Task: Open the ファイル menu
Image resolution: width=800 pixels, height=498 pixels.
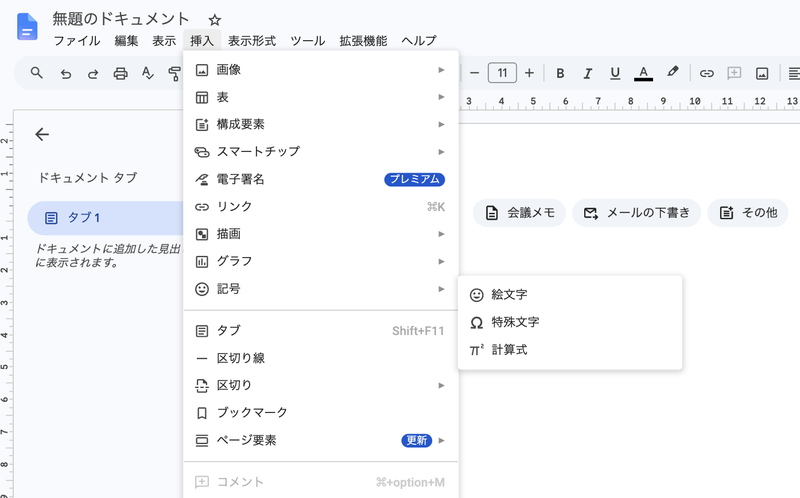Action: [x=77, y=41]
